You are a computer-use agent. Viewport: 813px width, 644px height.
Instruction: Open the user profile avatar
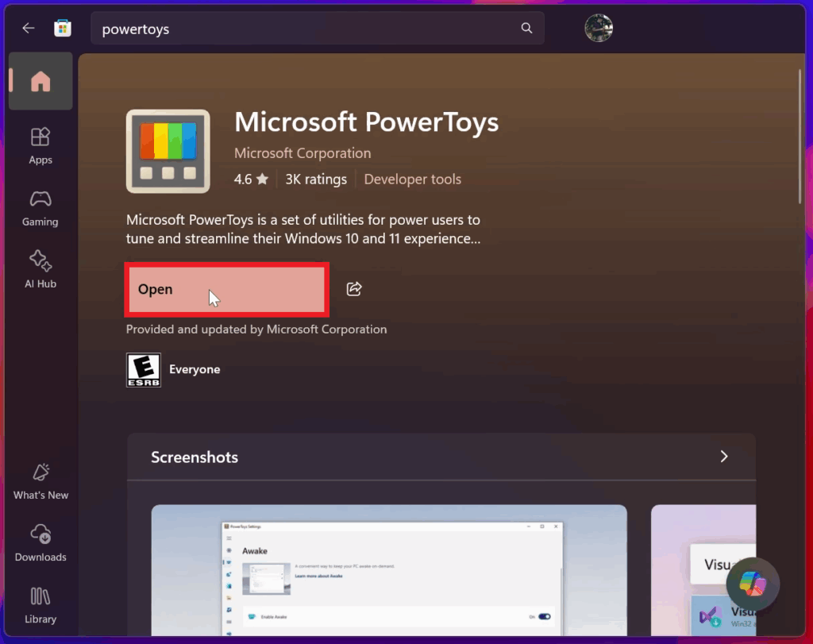[599, 29]
